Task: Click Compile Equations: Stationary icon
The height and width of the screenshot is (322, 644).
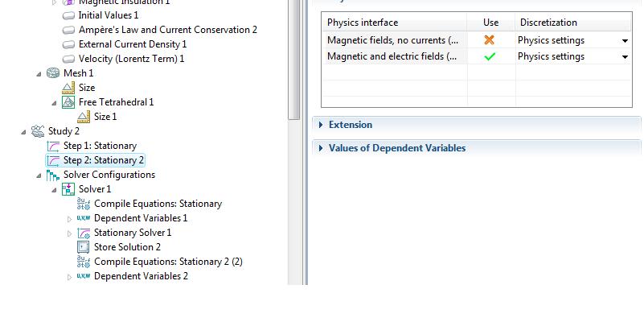Action: tap(84, 204)
